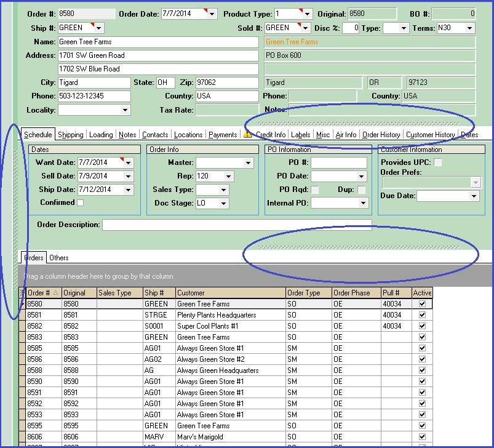Click the ship-to Name field
The width and height of the screenshot is (494, 448).
158,42
